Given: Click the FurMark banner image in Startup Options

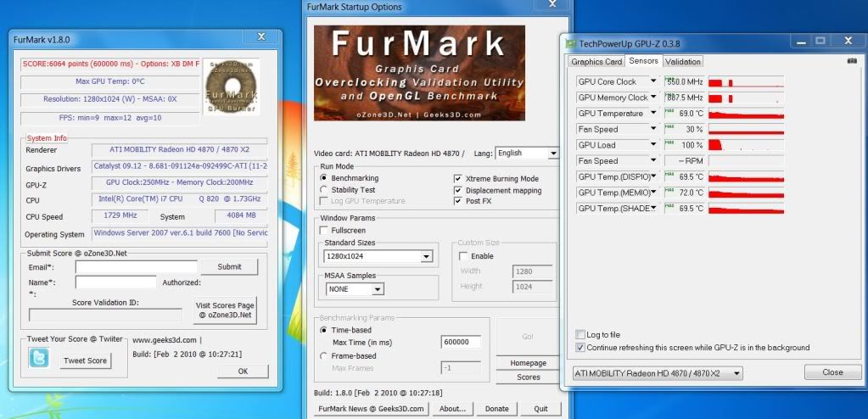Looking at the screenshot, I should coord(420,72).
